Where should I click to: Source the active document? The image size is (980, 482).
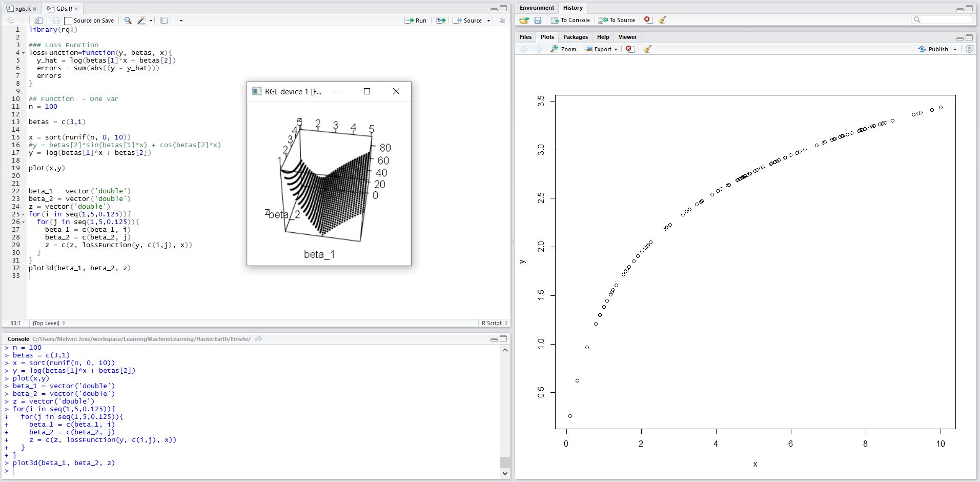[467, 21]
